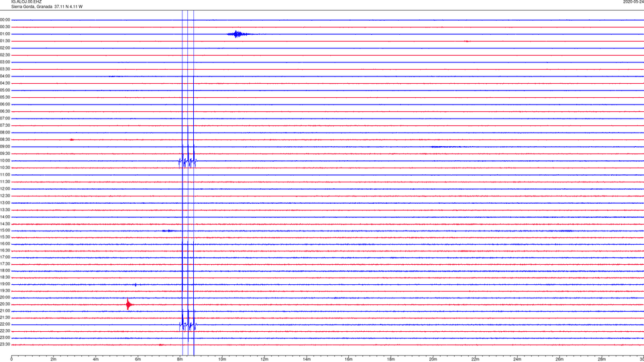Screen dimensions: 644x362
Task: Select the 13:30 trace time label
Action: (x=5, y=210)
